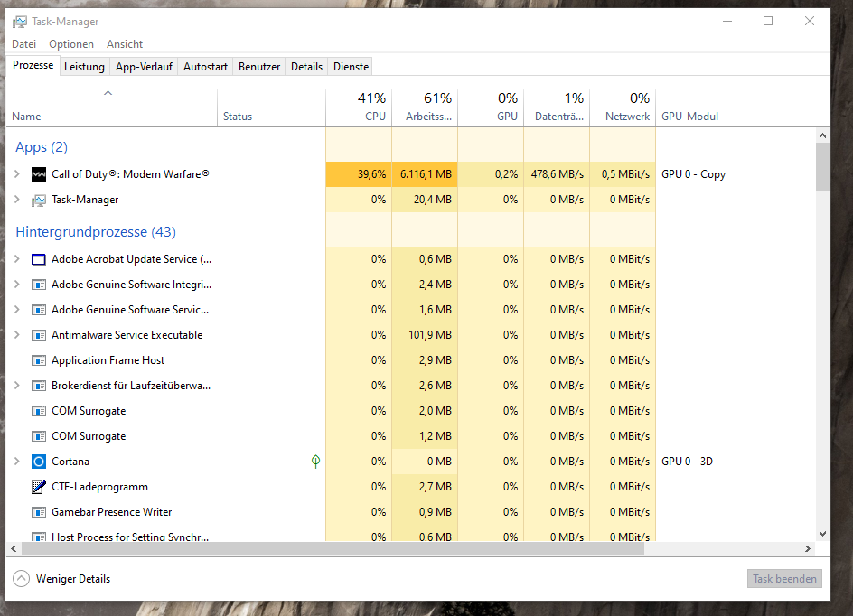Sort by the GPU column header
The height and width of the screenshot is (616, 853).
point(491,107)
